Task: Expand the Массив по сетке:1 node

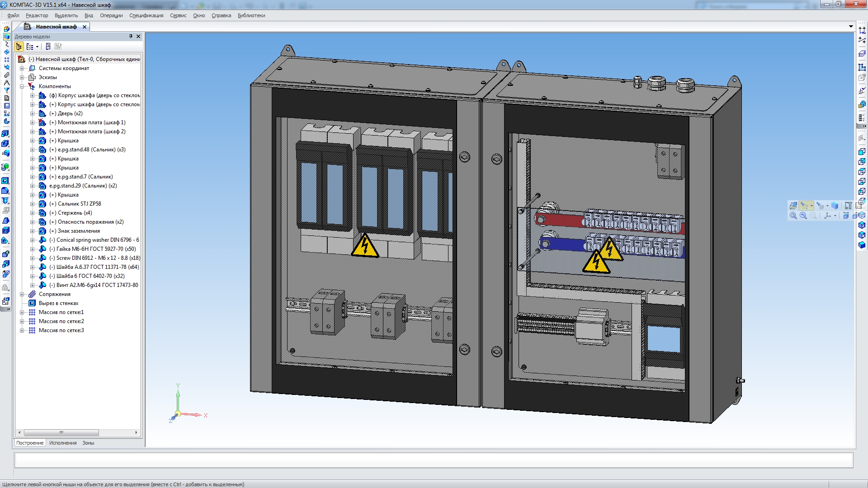Action: 22,312
